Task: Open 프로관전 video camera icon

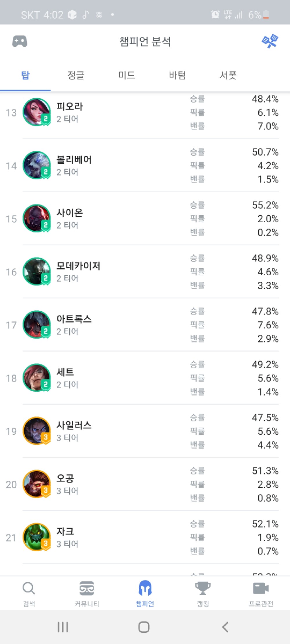Action: point(261,589)
